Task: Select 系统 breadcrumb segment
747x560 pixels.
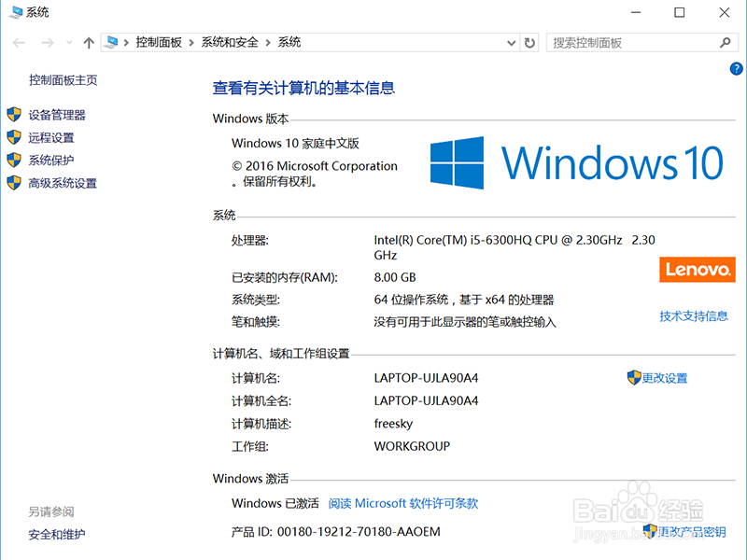Action: tap(289, 42)
